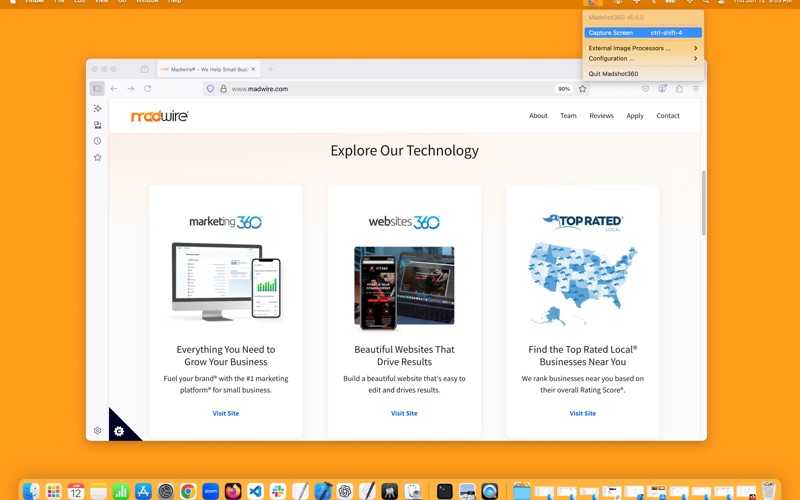Open Trash in the dock
Viewport: 800px width, 500px height.
tap(768, 491)
